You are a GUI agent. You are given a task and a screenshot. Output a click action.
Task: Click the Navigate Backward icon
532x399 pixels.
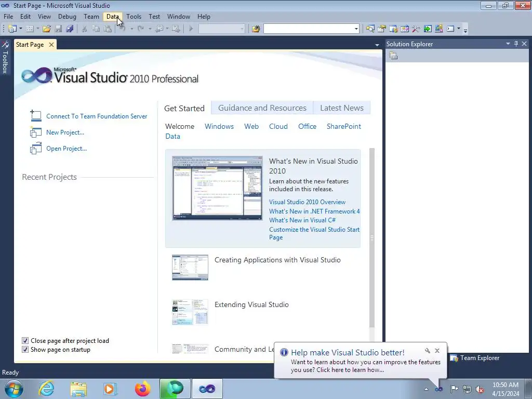click(x=159, y=29)
